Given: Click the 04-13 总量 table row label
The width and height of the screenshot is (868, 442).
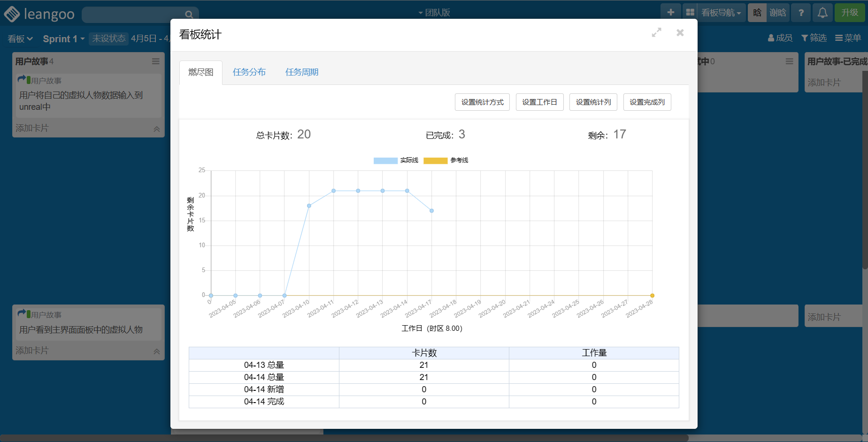Looking at the screenshot, I should (x=264, y=365).
